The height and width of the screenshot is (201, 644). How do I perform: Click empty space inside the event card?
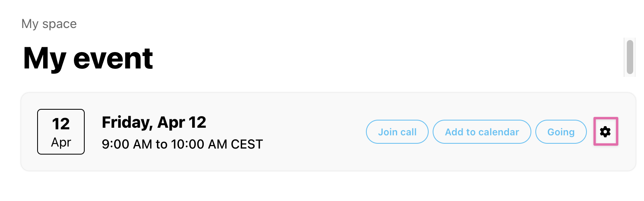pyautogui.click(x=312, y=132)
